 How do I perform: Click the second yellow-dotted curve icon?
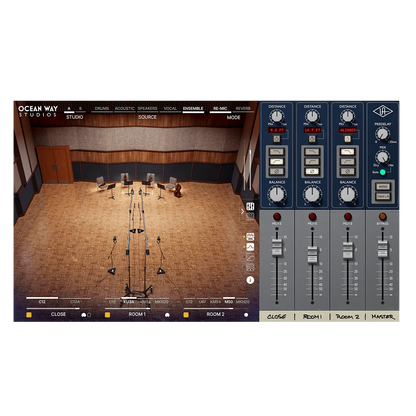(250, 247)
